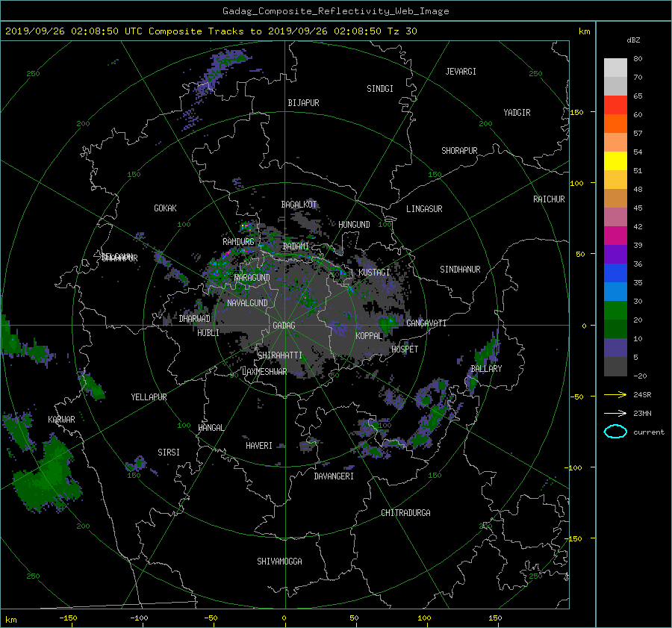Click the green echo east of Koppal

tap(388, 325)
